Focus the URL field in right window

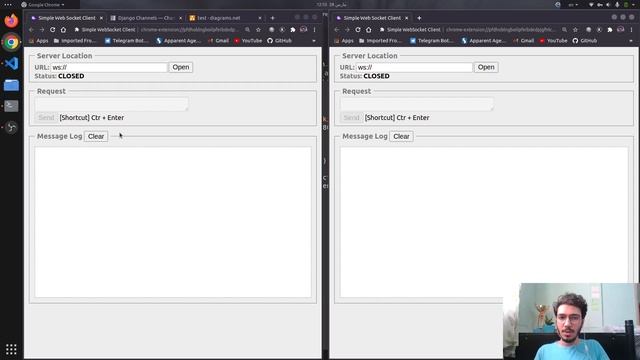click(414, 67)
